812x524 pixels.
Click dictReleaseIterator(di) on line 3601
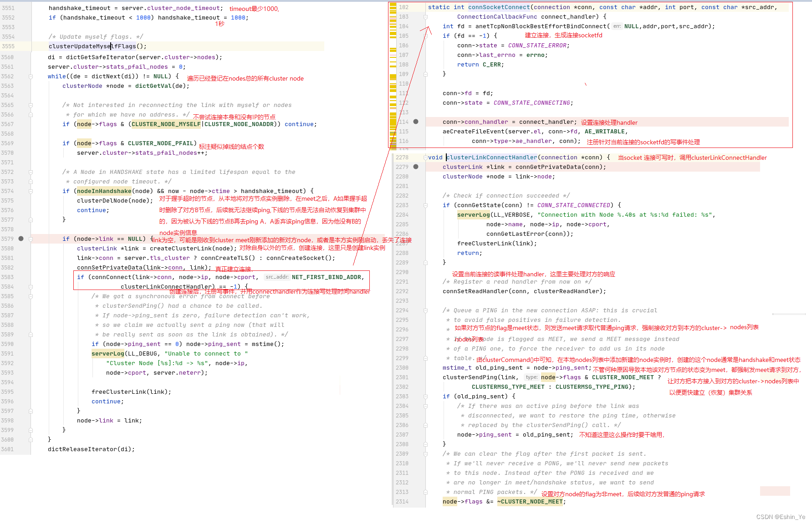click(x=90, y=449)
